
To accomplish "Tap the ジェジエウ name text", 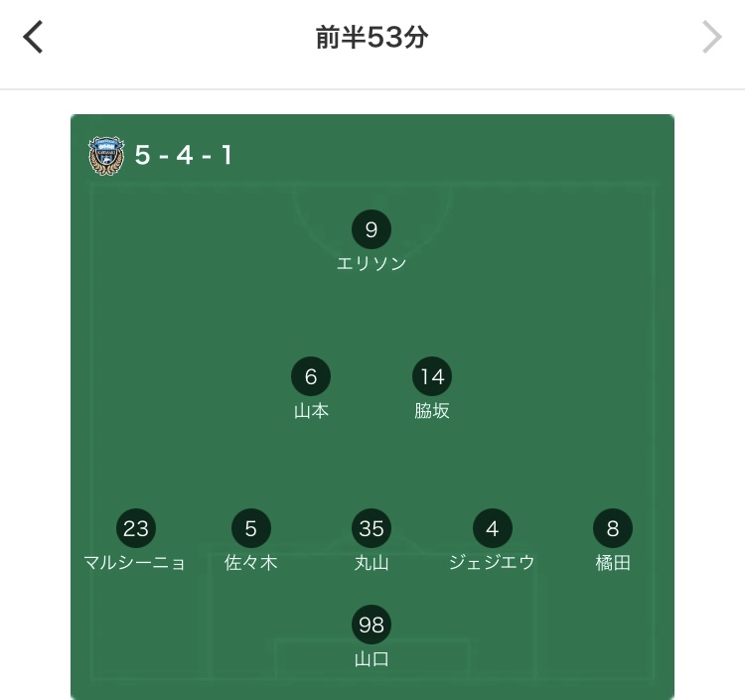I will pyautogui.click(x=493, y=563).
